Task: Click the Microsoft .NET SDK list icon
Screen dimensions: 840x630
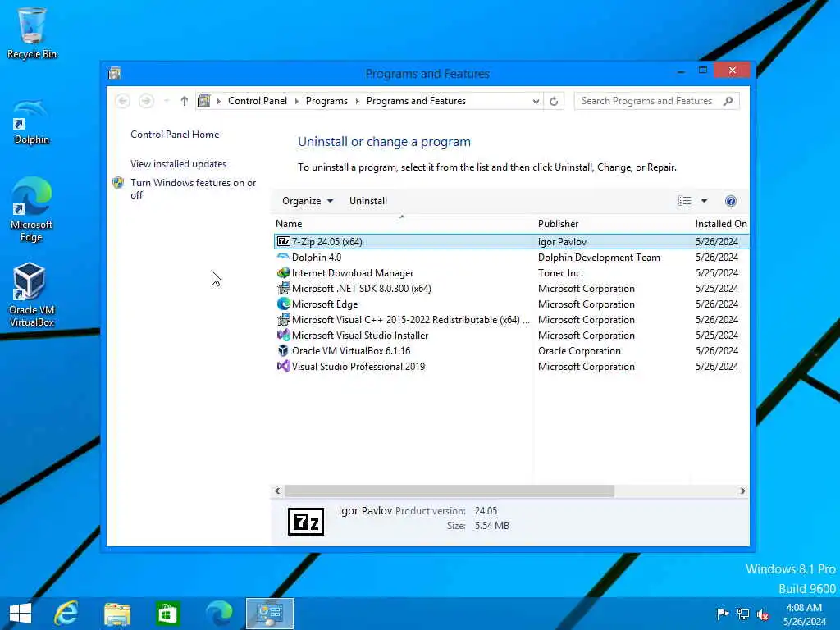Action: (x=283, y=288)
